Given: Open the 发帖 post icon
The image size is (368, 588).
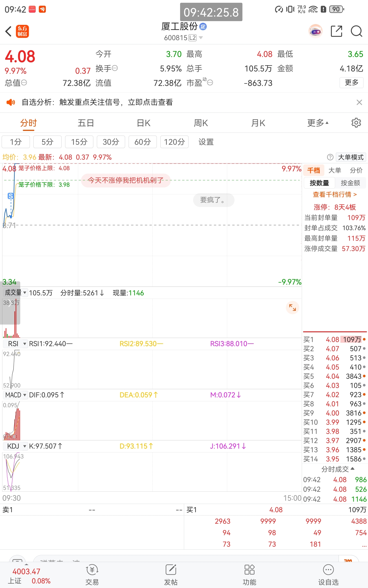Looking at the screenshot, I should tap(171, 575).
